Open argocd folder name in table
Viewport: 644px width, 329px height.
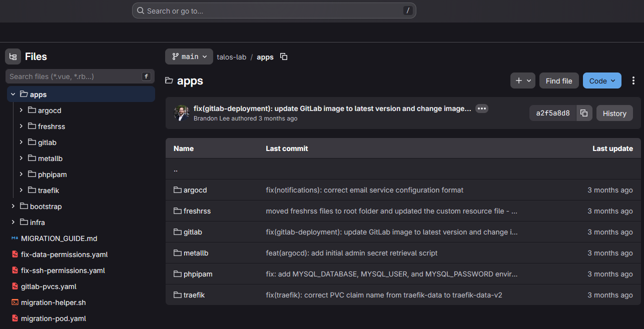(x=195, y=190)
